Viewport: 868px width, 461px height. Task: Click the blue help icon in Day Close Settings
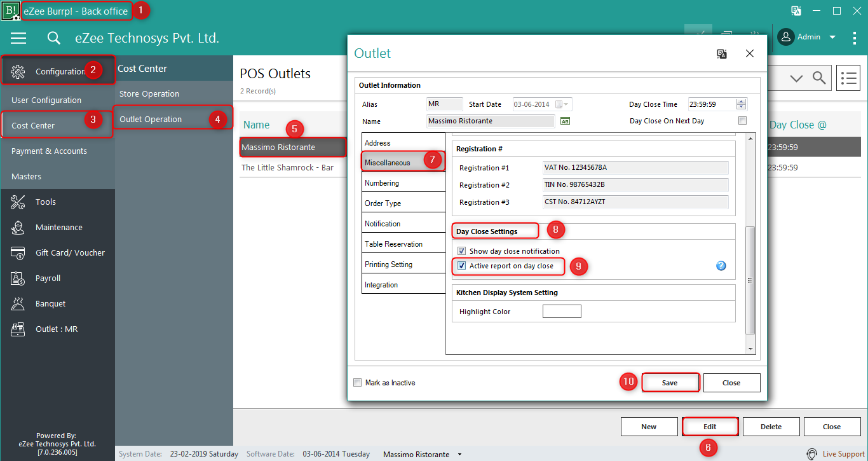721,266
